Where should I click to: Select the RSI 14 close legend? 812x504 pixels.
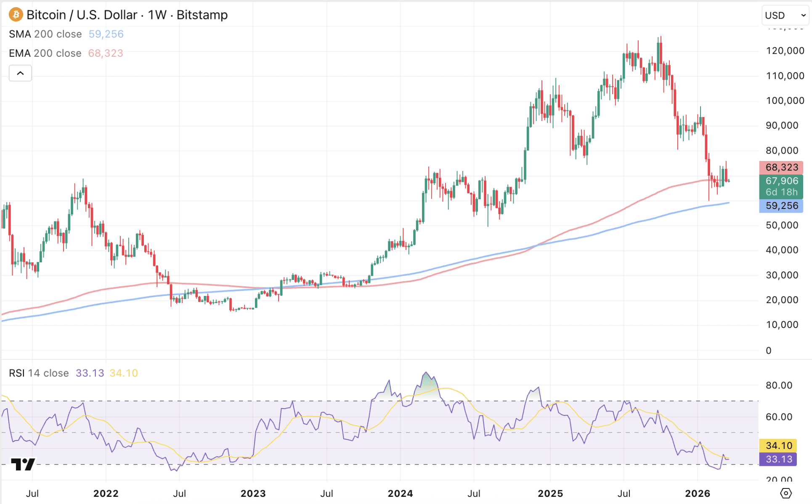[39, 373]
